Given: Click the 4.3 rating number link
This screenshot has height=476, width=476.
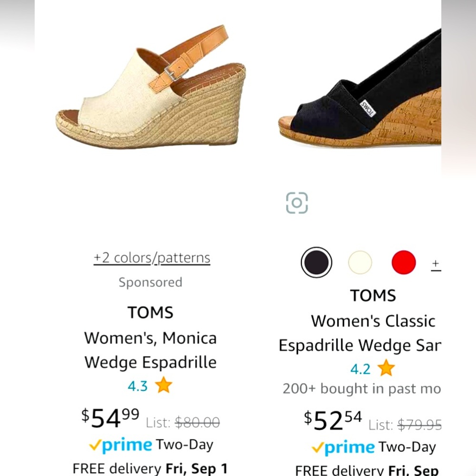Looking at the screenshot, I should click(x=138, y=386).
